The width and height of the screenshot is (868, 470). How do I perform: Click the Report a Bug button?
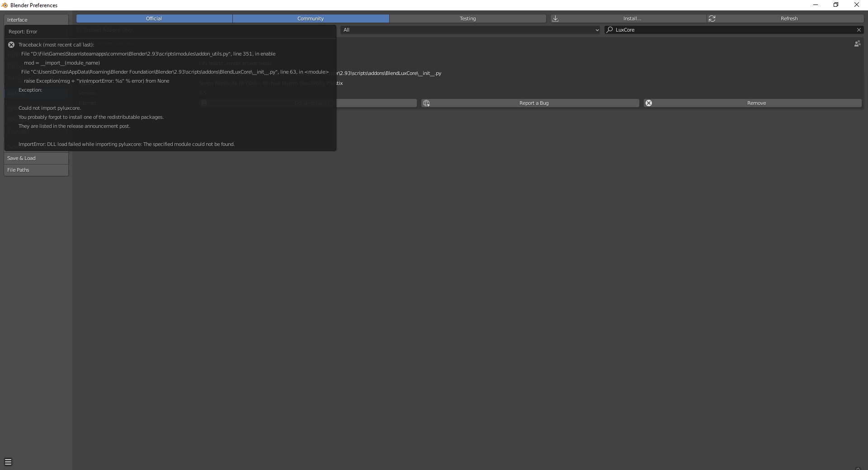click(533, 103)
